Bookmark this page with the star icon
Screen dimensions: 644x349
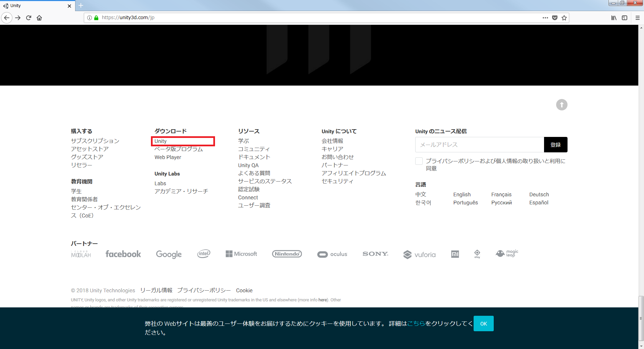(x=564, y=18)
